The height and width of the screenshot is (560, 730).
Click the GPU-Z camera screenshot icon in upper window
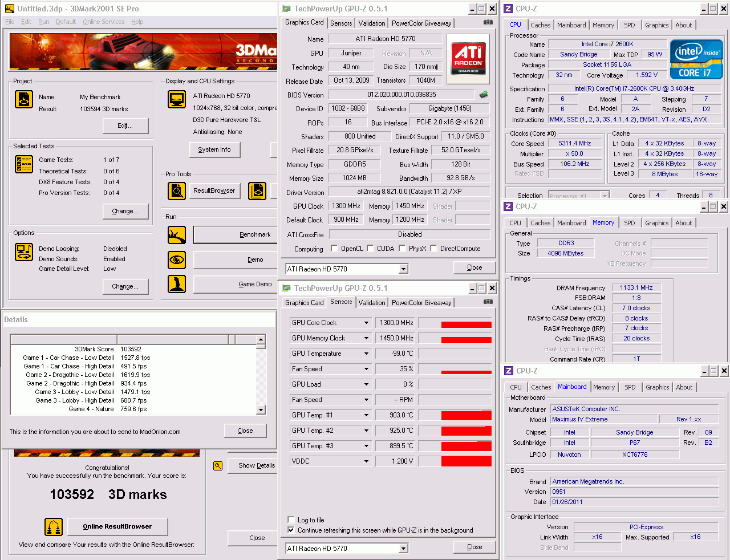tap(488, 22)
